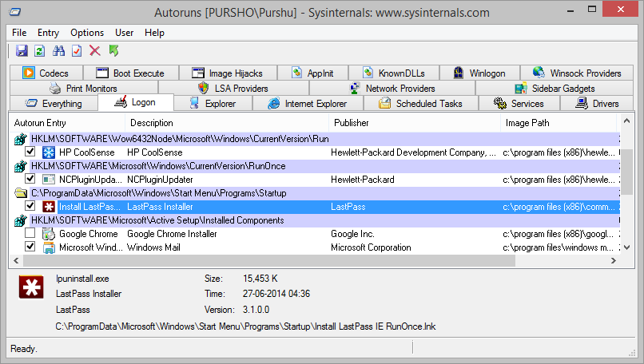Click the HP CoolSense snowflake icon
This screenshot has width=644, height=364.
[x=49, y=152]
